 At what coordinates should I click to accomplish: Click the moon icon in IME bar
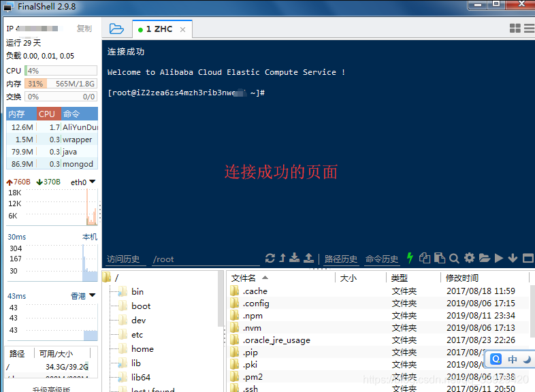pyautogui.click(x=528, y=359)
